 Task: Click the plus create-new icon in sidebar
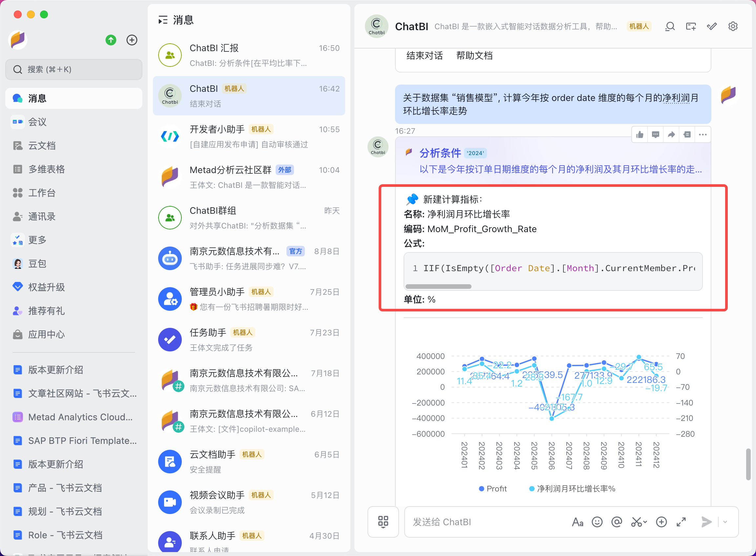tap(132, 40)
